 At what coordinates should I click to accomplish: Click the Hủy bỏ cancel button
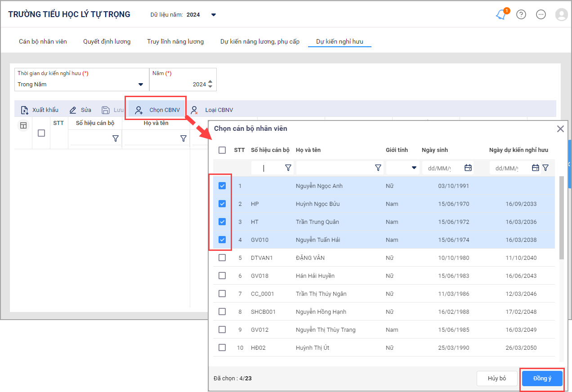[497, 379]
